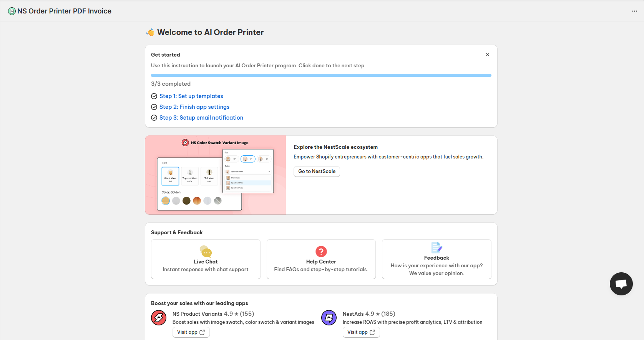Open Step 2: Finish app settings
Screen dimensions: 644x340
coord(194,107)
